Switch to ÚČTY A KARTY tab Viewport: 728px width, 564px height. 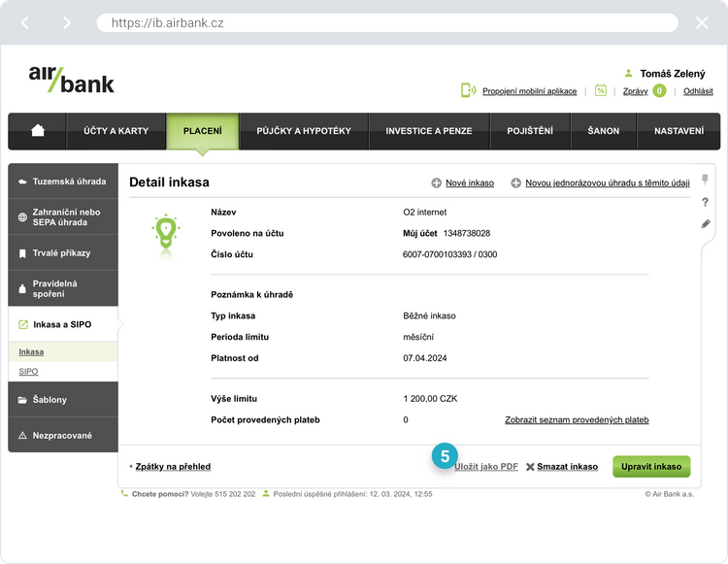(x=116, y=131)
